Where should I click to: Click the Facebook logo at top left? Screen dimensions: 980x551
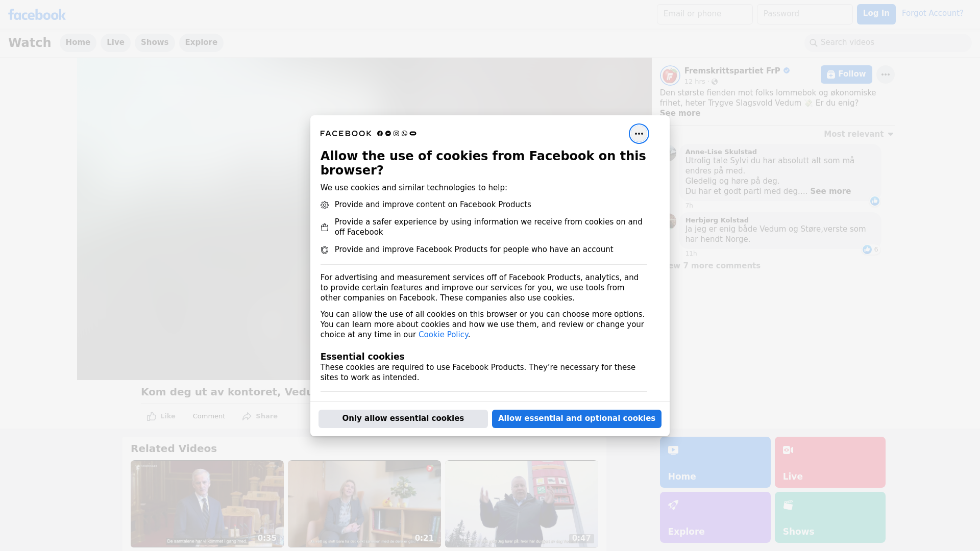pos(37,15)
